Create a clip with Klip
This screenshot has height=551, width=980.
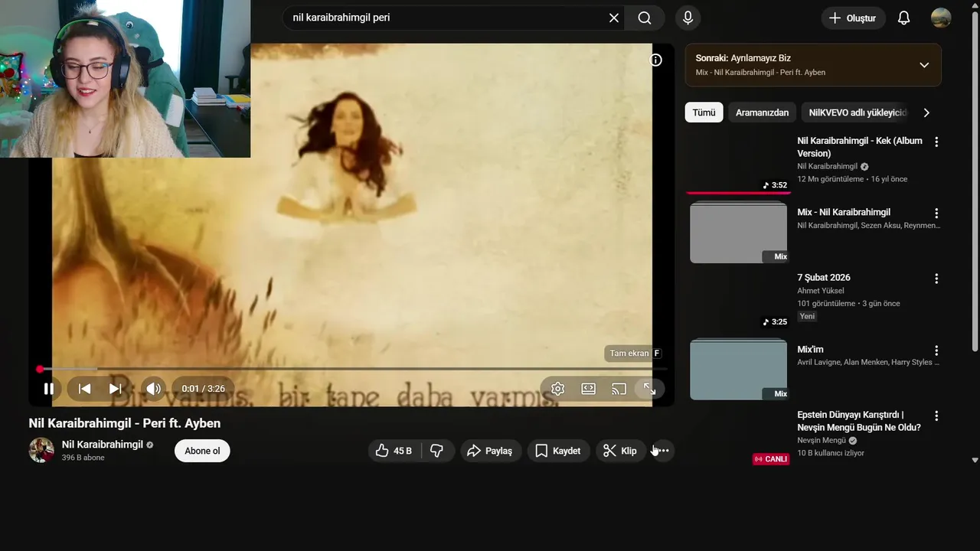coord(620,451)
